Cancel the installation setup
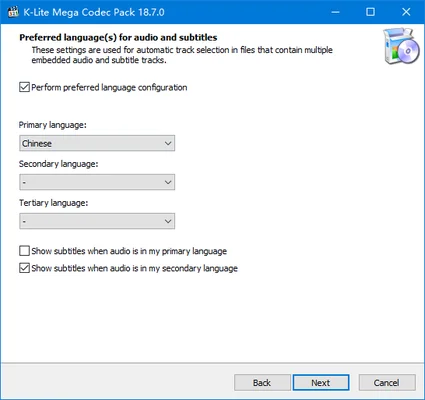This screenshot has height=400, width=425. 387,382
